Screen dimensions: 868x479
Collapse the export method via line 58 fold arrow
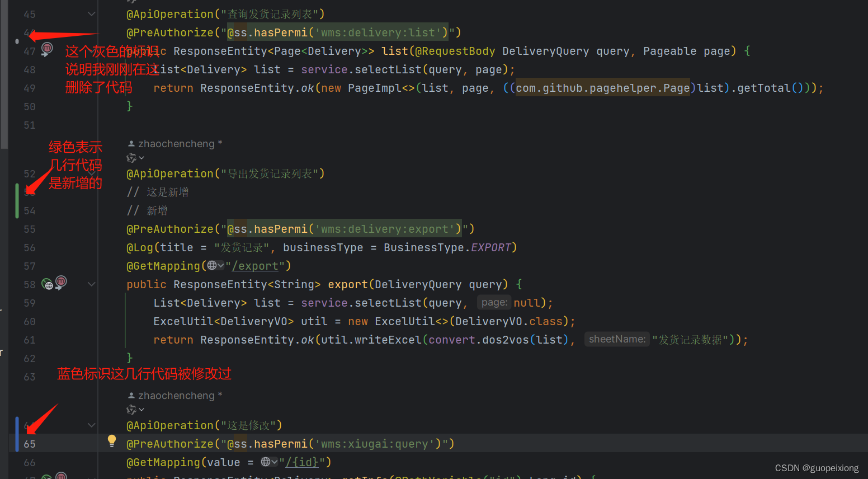point(91,284)
